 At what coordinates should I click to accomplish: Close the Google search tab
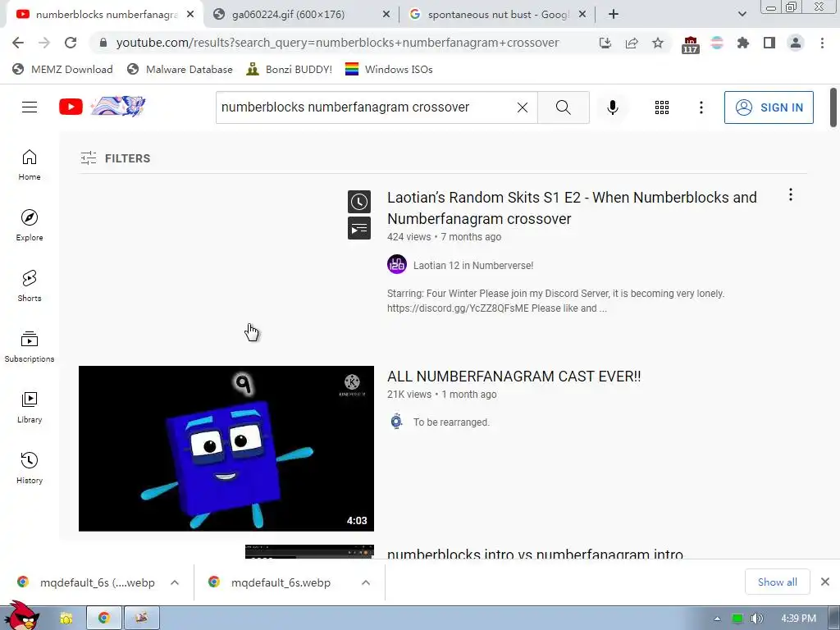click(582, 15)
